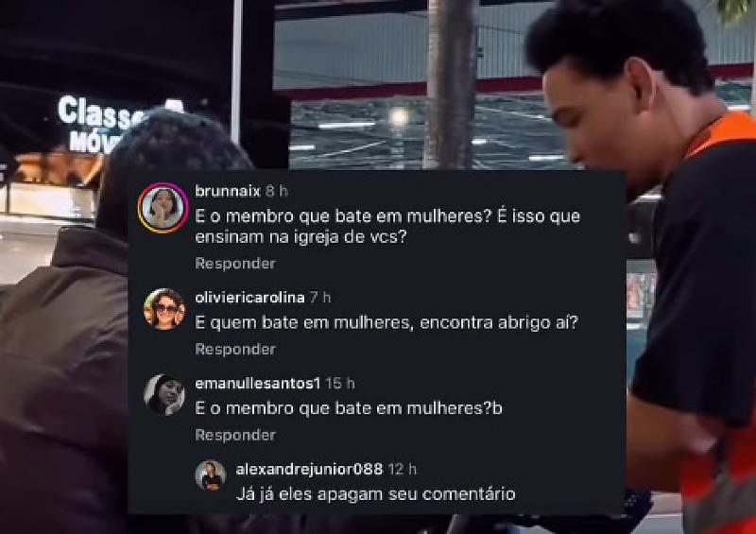Select the comment text 'ensinam na igreja de vcs?'
Viewport: 756px width, 534px height.
(x=301, y=237)
